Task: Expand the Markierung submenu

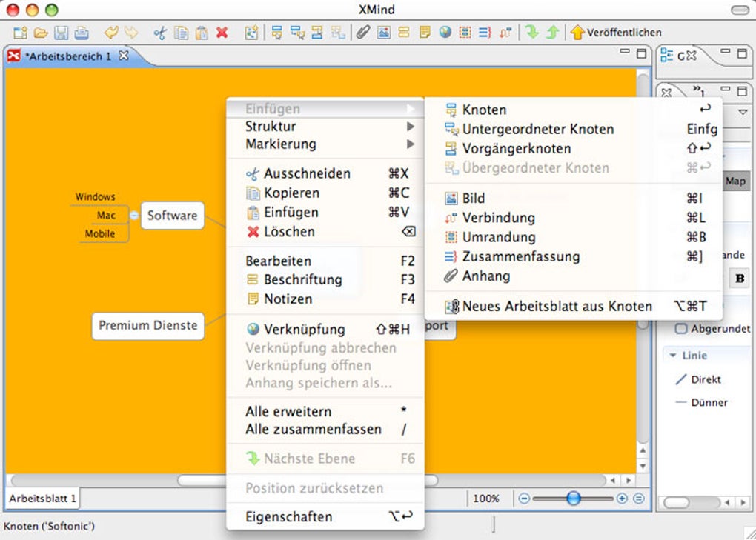Action: tap(325, 144)
